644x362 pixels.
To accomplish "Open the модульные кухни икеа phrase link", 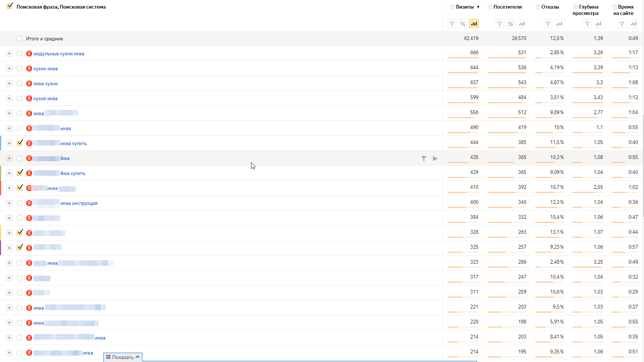I will [x=59, y=54].
